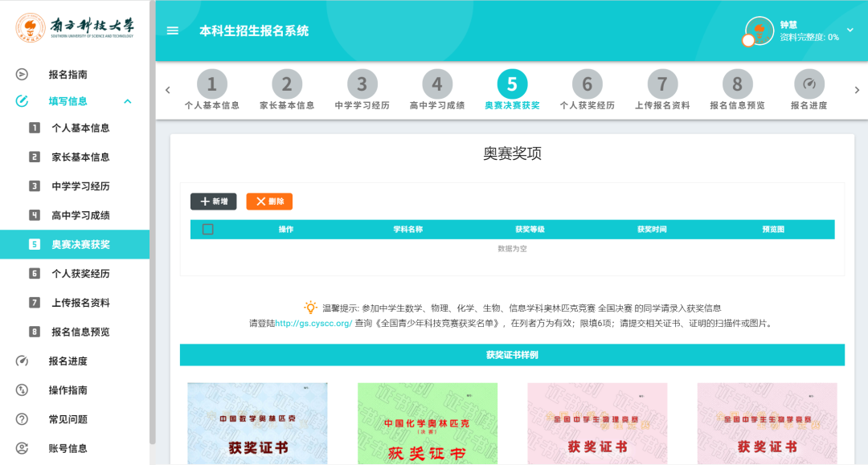Click the 新增 add button
Viewport: 868px width, 465px height.
[213, 202]
